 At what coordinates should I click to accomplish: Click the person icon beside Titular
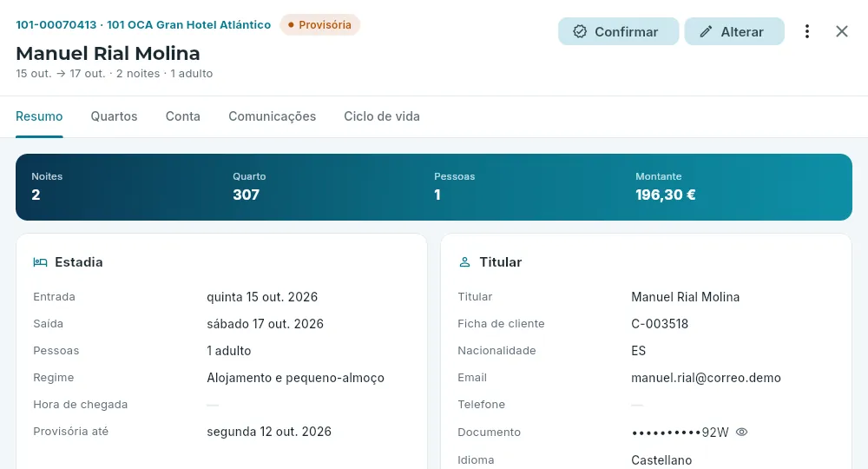click(464, 262)
